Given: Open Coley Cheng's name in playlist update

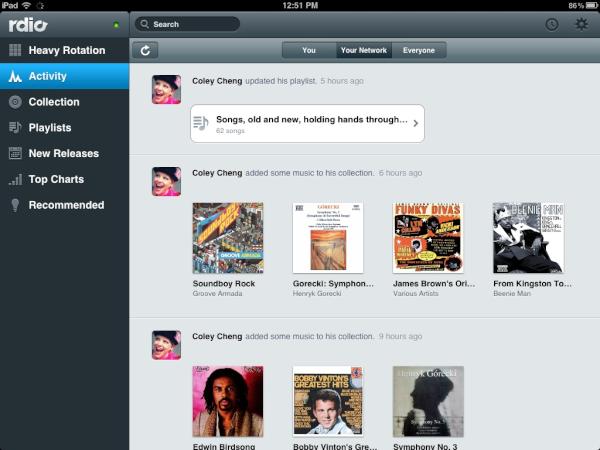Looking at the screenshot, I should click(217, 81).
